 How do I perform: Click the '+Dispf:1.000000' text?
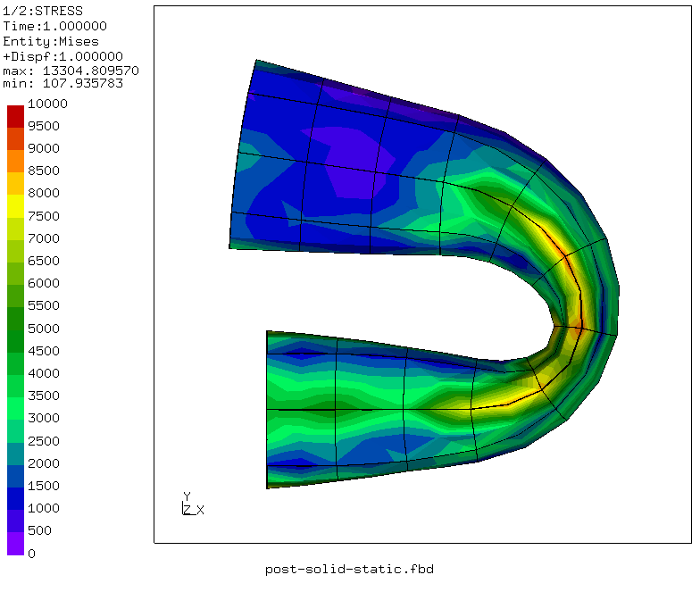(x=62, y=56)
